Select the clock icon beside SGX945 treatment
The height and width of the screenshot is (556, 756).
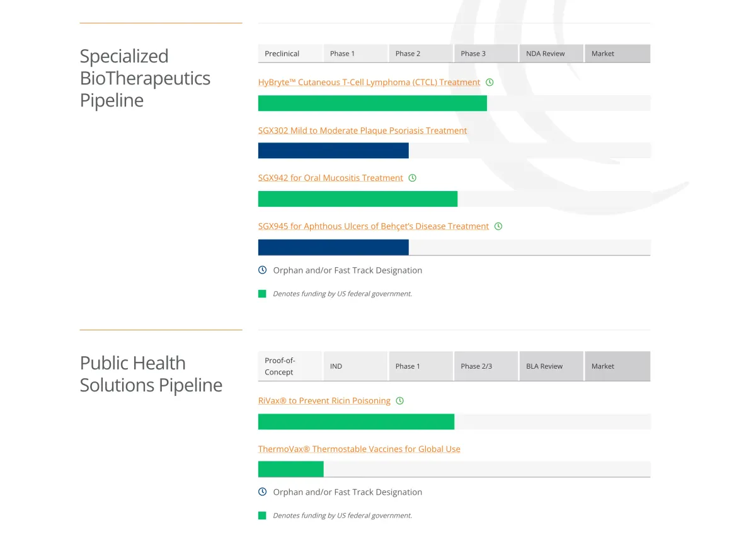(x=498, y=226)
